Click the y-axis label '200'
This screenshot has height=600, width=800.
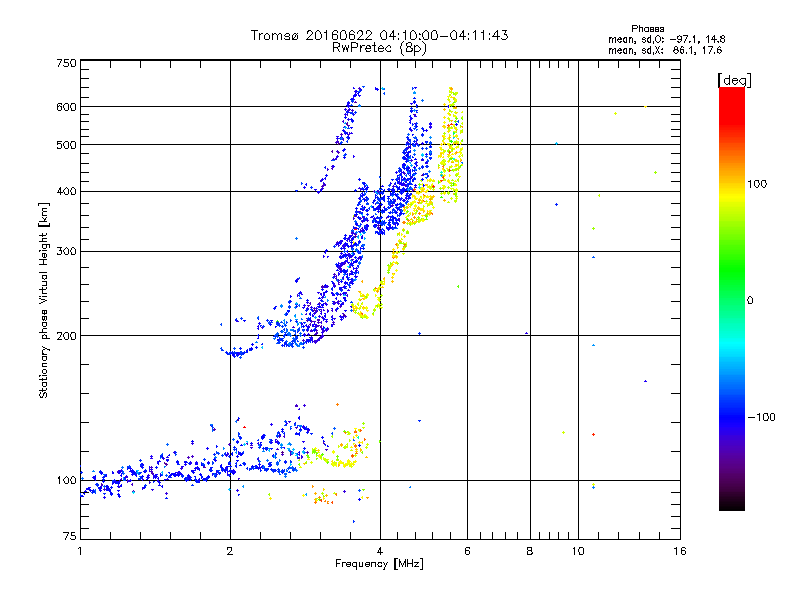point(66,336)
